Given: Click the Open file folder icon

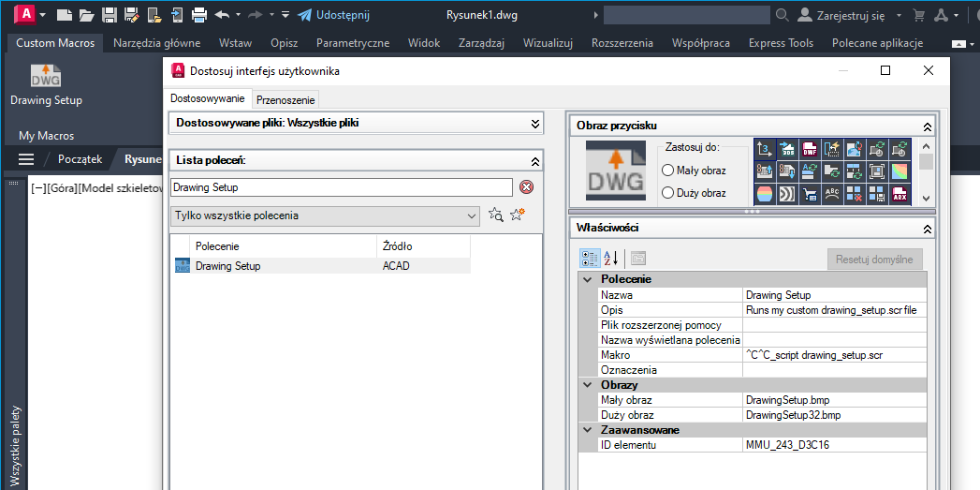Looking at the screenshot, I should click(86, 14).
